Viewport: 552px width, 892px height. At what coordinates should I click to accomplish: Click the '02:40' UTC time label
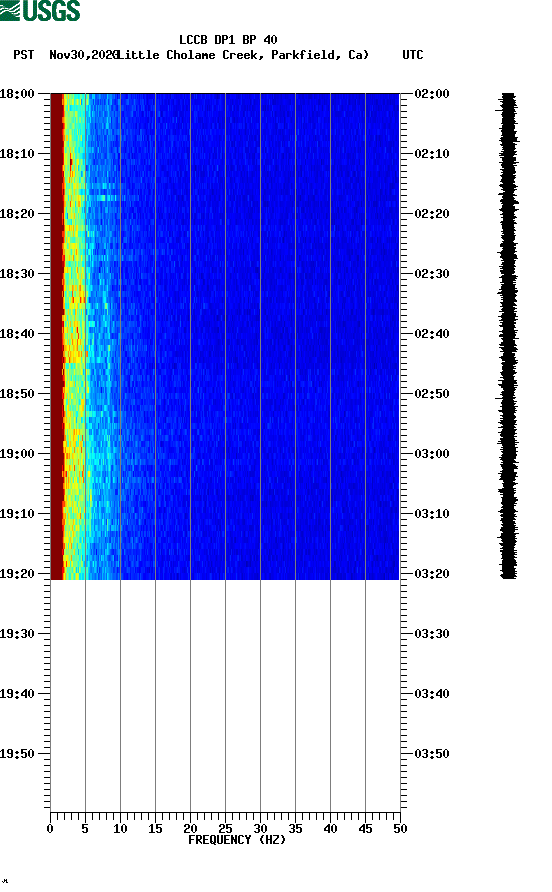(x=432, y=334)
